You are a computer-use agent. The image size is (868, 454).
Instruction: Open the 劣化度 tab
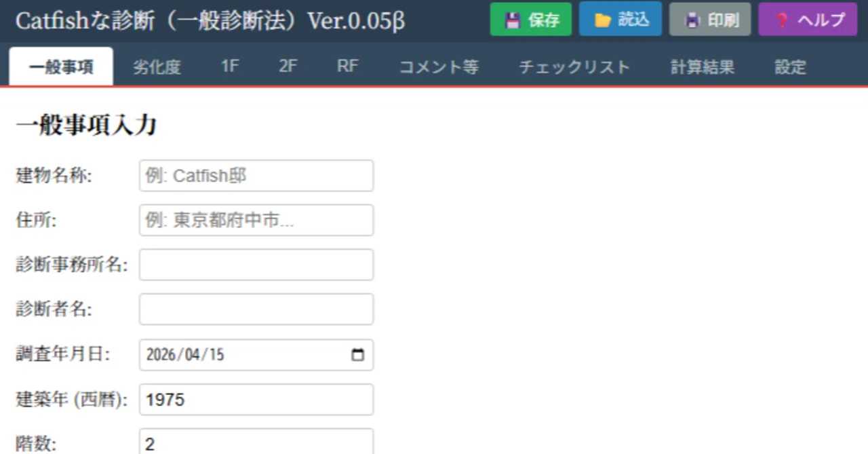pyautogui.click(x=157, y=67)
